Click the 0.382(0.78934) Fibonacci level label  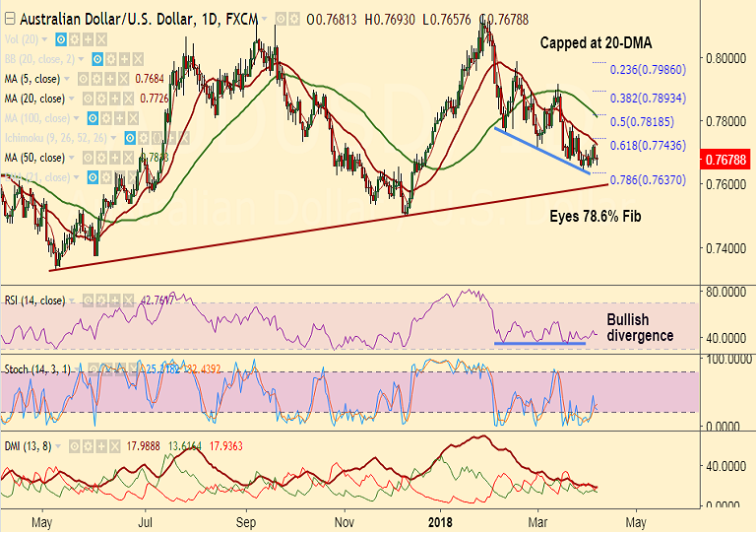[x=648, y=98]
